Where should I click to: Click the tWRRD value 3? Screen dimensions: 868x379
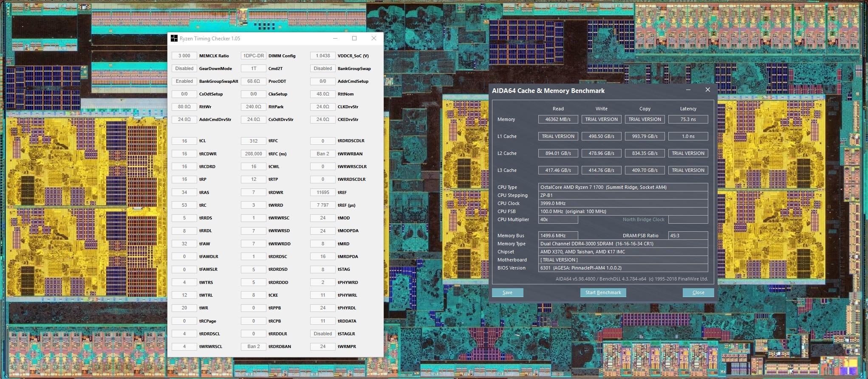coord(254,205)
